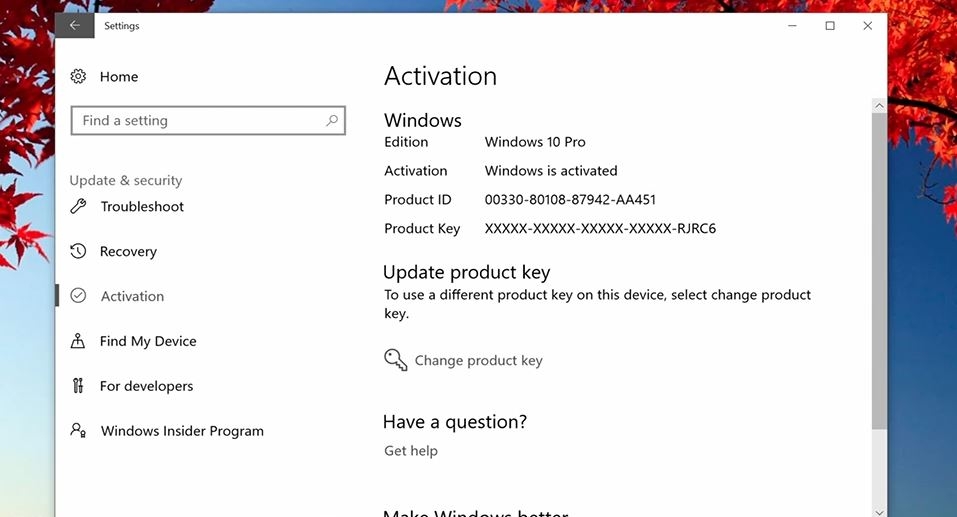957x517 pixels.
Task: Click the For developers tools icon
Action: [x=78, y=386]
